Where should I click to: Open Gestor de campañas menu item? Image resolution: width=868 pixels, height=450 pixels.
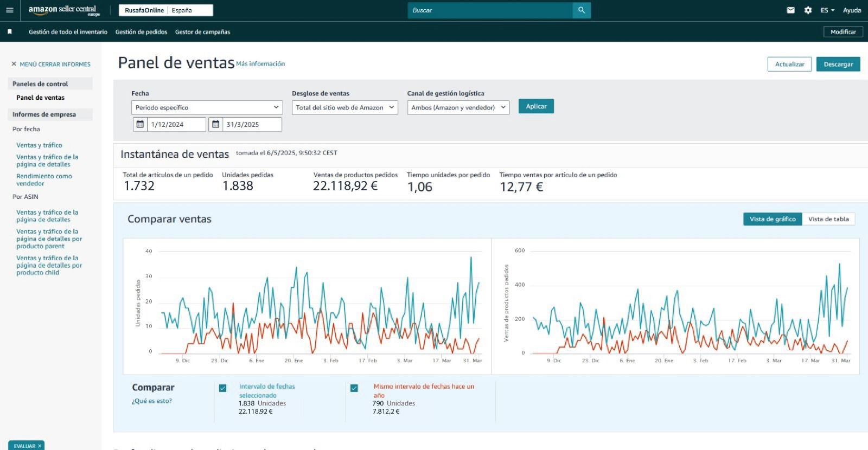click(x=202, y=32)
